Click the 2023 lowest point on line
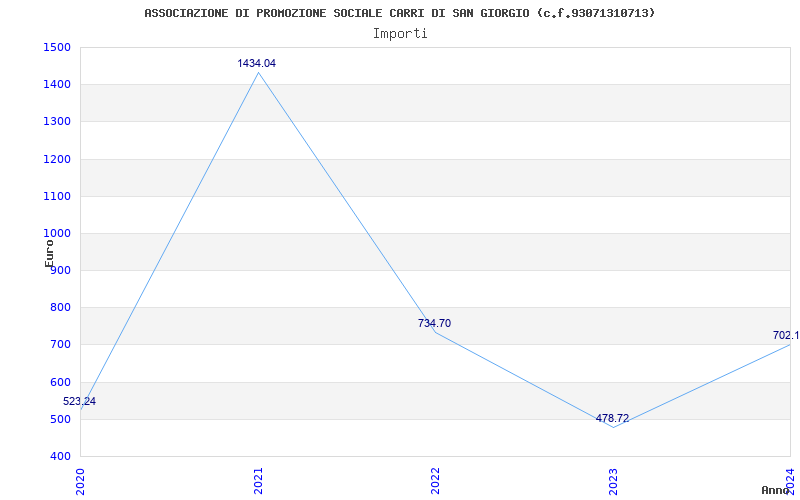Viewport: 800px width, 500px height. (613, 427)
